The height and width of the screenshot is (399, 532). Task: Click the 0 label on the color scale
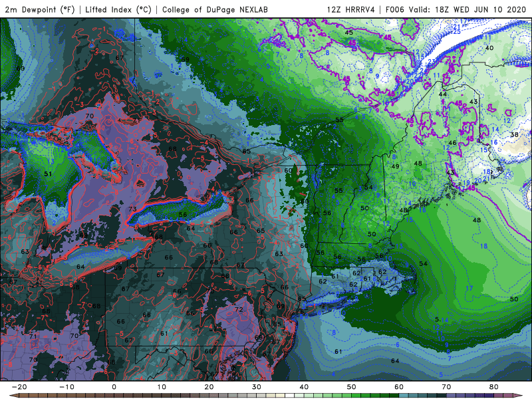point(114,387)
